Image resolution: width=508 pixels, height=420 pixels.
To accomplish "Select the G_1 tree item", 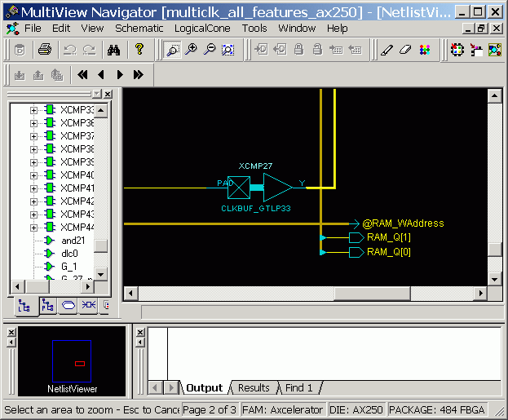I will click(x=69, y=267).
